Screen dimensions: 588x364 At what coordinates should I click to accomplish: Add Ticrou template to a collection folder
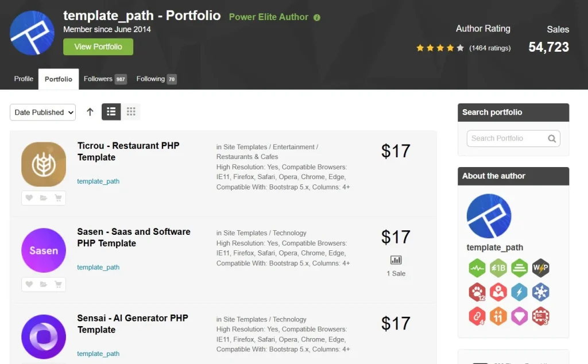point(44,198)
